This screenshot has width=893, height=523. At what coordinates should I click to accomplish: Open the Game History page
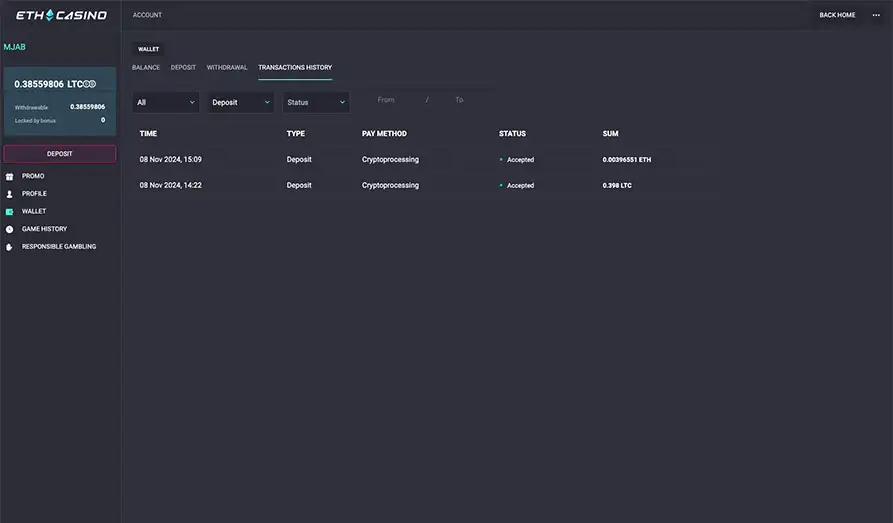click(x=44, y=229)
